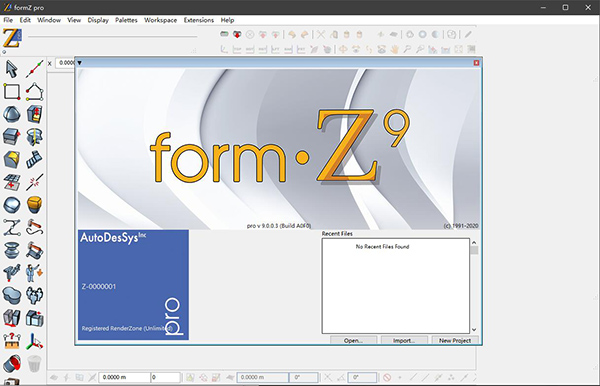Click the first 0.0000 m field in bottom bar
Screen dimensions: 600x386
[x=124, y=377]
